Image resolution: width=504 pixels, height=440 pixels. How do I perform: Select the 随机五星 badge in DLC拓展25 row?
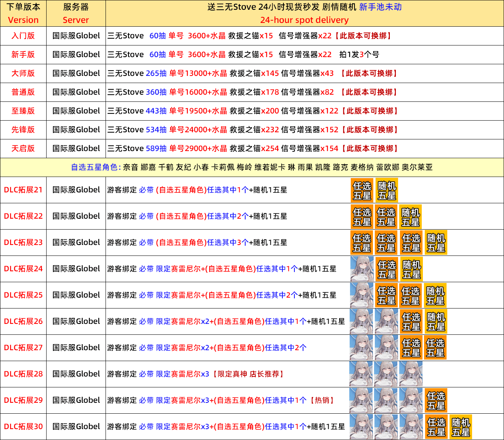435,296
